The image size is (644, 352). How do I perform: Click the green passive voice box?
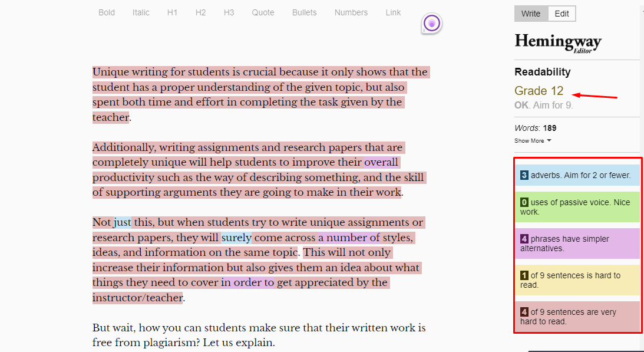coord(577,207)
